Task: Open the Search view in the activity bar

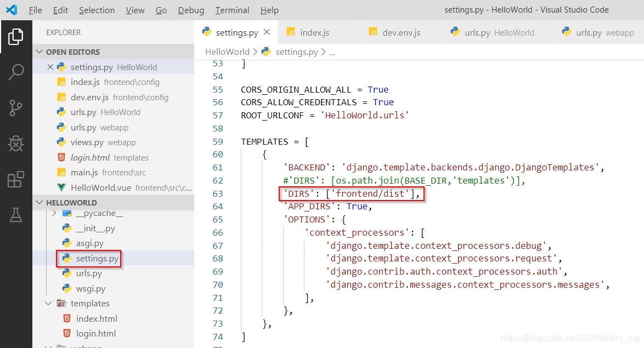Action: pos(15,72)
